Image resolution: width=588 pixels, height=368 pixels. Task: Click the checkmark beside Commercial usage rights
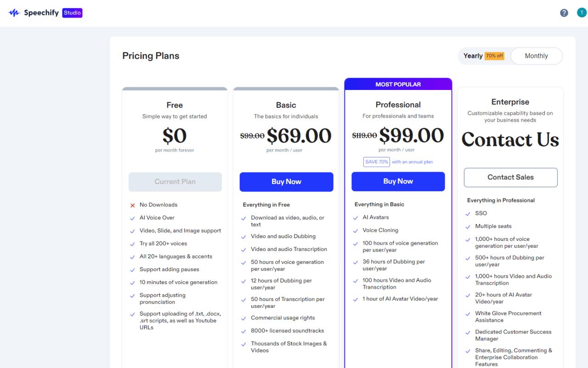244,318
